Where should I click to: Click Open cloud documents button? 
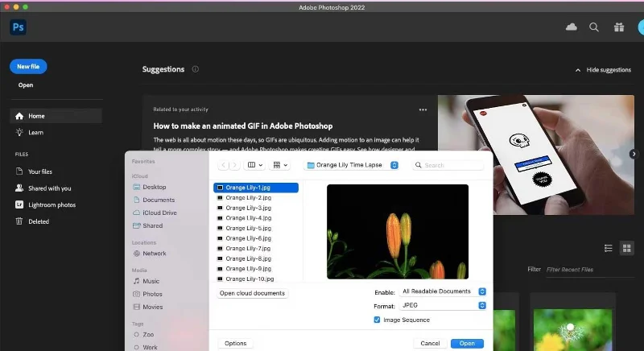(252, 293)
